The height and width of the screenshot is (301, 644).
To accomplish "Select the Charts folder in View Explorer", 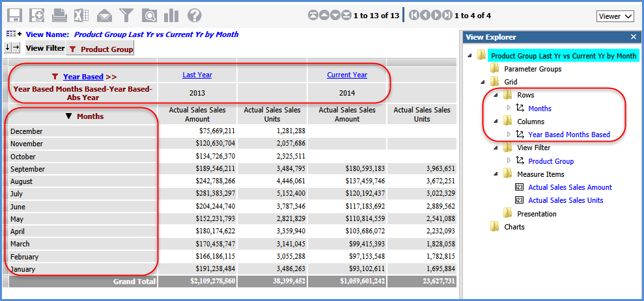I will [514, 227].
